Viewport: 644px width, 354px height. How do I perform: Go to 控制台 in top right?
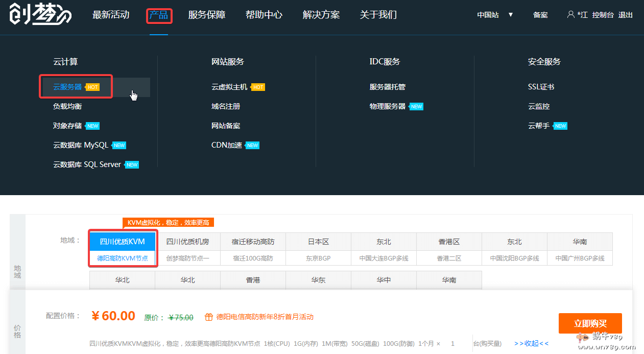pyautogui.click(x=603, y=15)
